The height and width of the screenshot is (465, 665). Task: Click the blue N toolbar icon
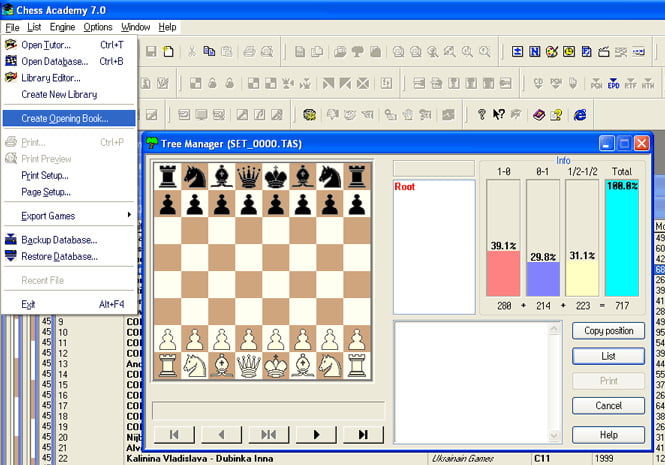tap(534, 51)
